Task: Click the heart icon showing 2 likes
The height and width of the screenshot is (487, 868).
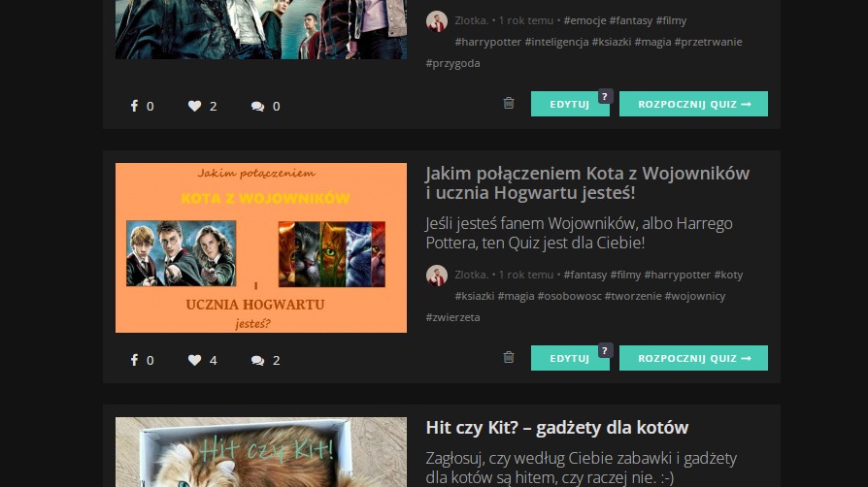Action: point(194,106)
